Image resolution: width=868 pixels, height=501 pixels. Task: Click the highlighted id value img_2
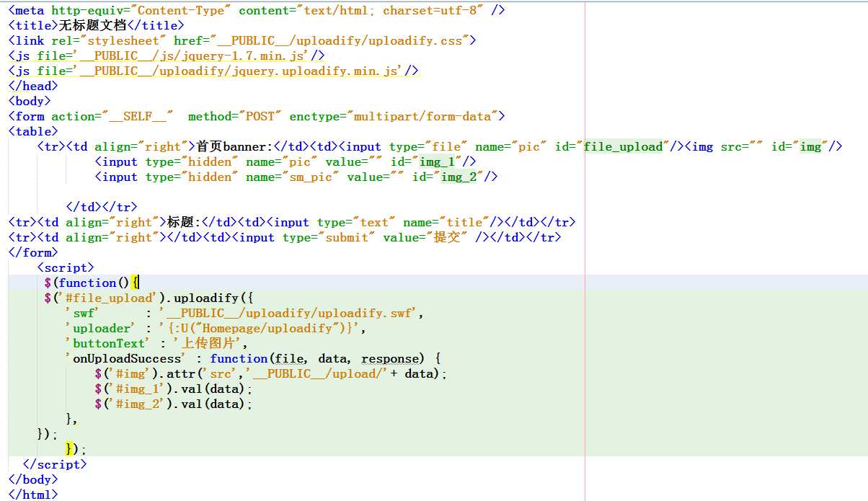459,177
